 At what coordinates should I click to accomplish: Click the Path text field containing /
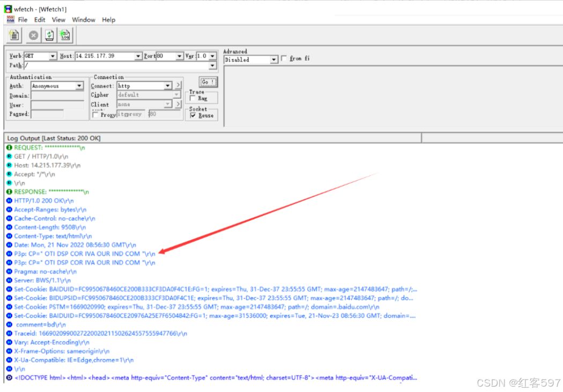tap(116, 65)
